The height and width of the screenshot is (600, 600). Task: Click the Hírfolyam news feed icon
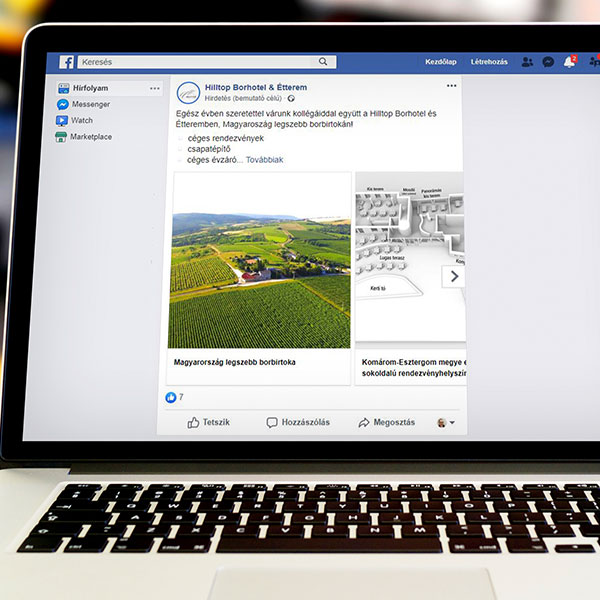[x=64, y=88]
